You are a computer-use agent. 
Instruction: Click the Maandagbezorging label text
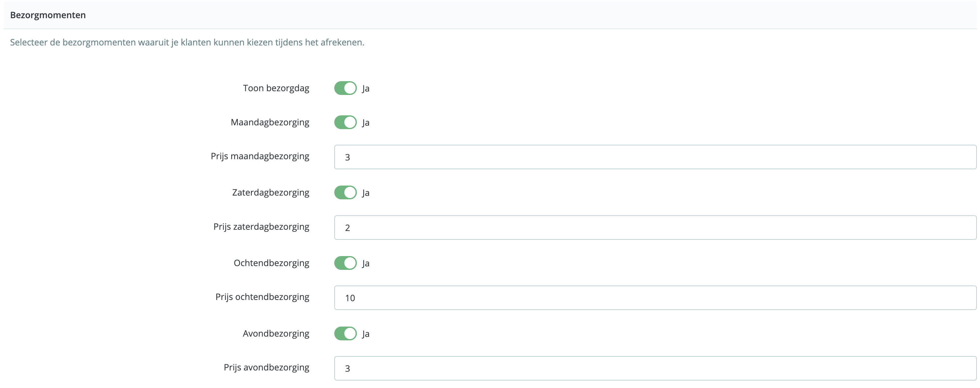pos(270,123)
